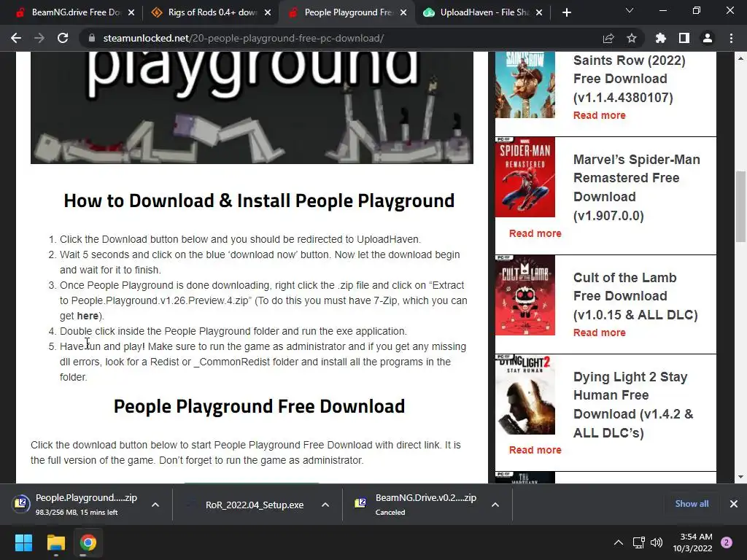Open network status tray icon
Image resolution: width=747 pixels, height=560 pixels.
[x=638, y=542]
